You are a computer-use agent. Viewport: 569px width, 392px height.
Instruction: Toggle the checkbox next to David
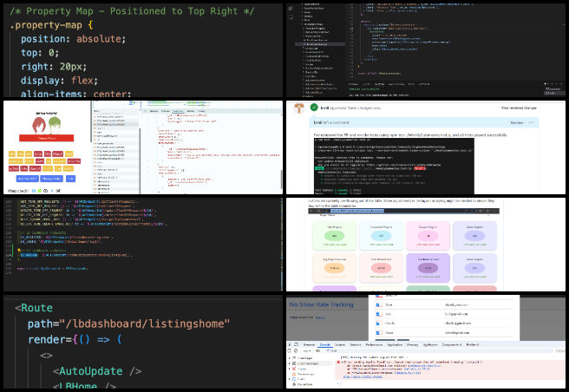coord(378,332)
